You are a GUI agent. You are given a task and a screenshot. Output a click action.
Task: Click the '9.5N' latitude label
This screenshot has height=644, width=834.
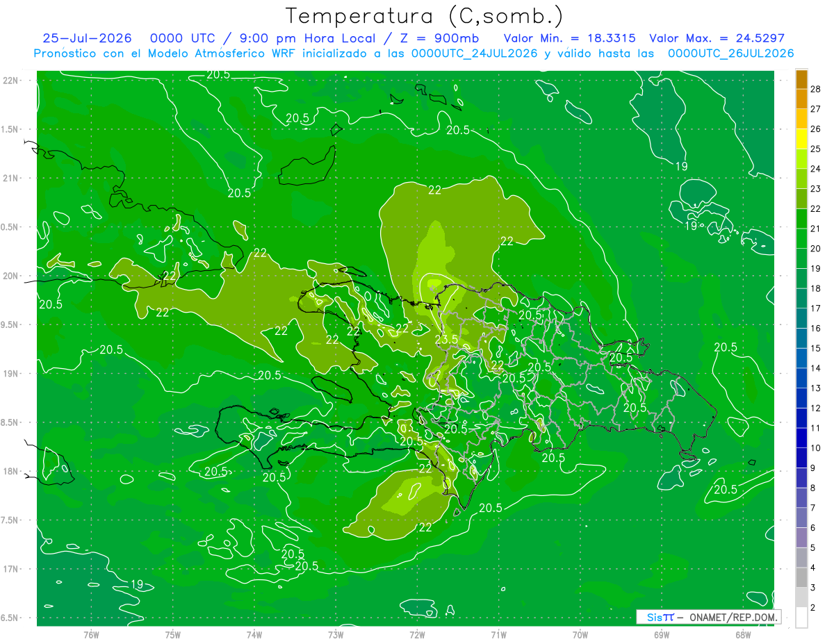[x=10, y=324]
